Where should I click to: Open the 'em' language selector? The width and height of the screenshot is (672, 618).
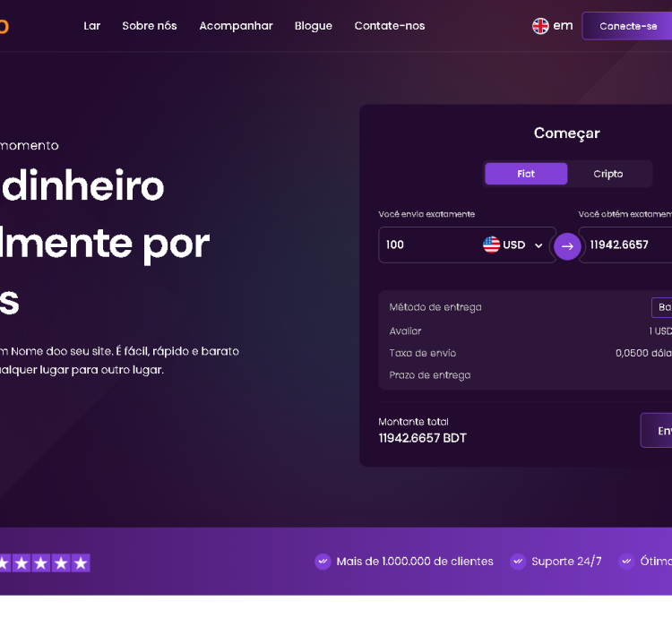553,26
